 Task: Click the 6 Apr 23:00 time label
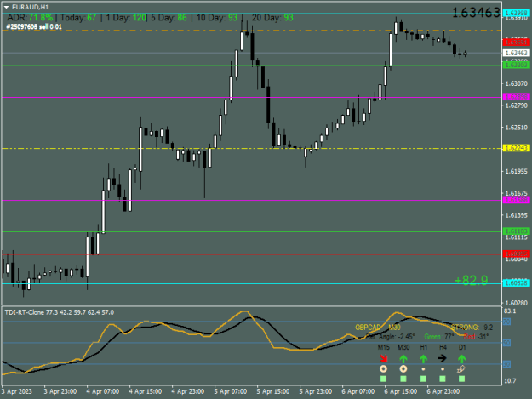[443, 391]
